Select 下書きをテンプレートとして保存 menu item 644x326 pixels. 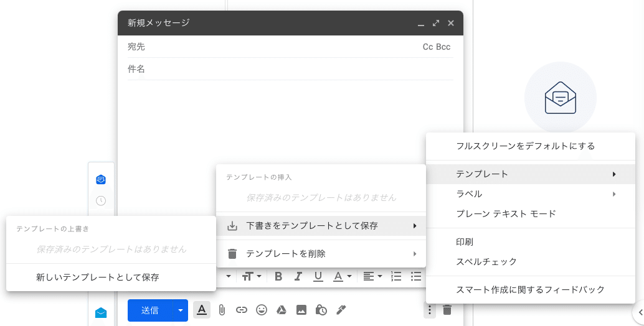pyautogui.click(x=321, y=226)
